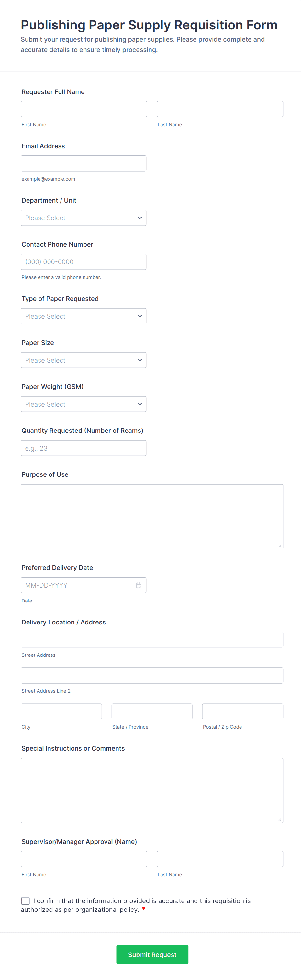Focus the Street Address field
This screenshot has width=301, height=980.
pyautogui.click(x=152, y=640)
